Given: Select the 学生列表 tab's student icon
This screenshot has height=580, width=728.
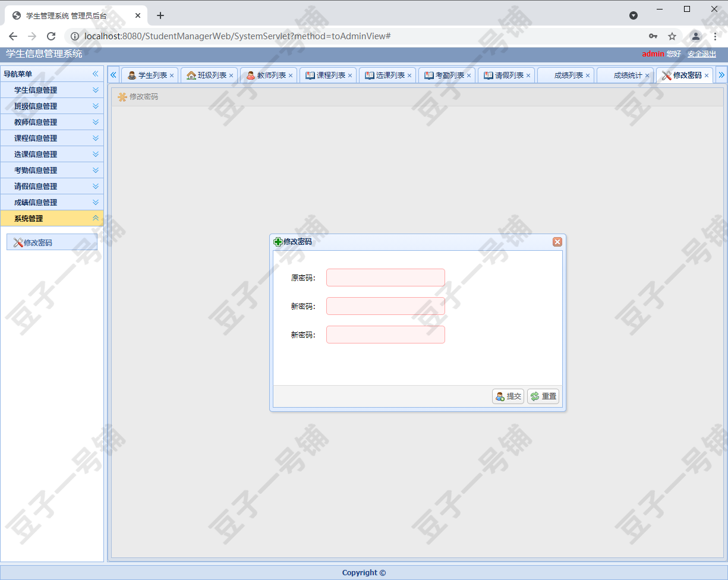Looking at the screenshot, I should click(x=132, y=75).
